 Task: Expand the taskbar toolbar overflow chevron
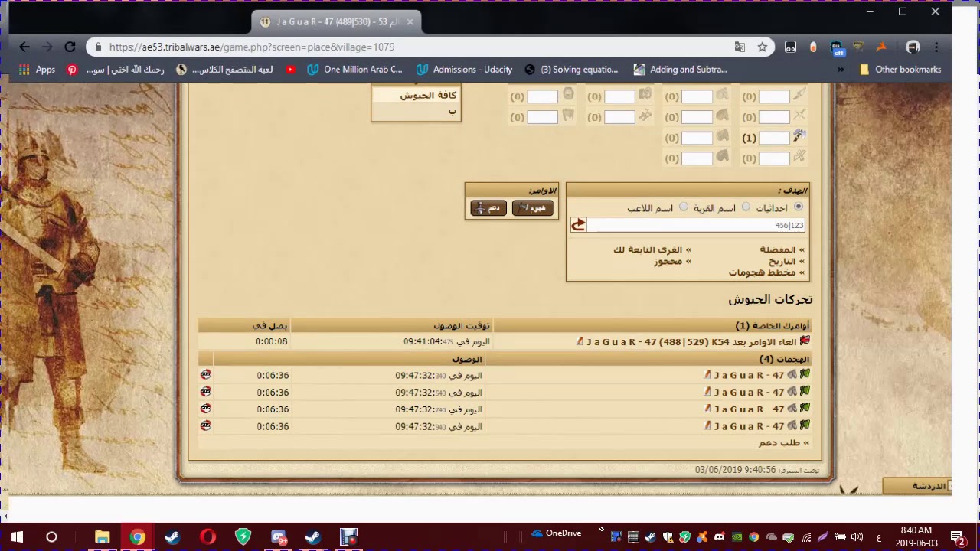(x=601, y=530)
